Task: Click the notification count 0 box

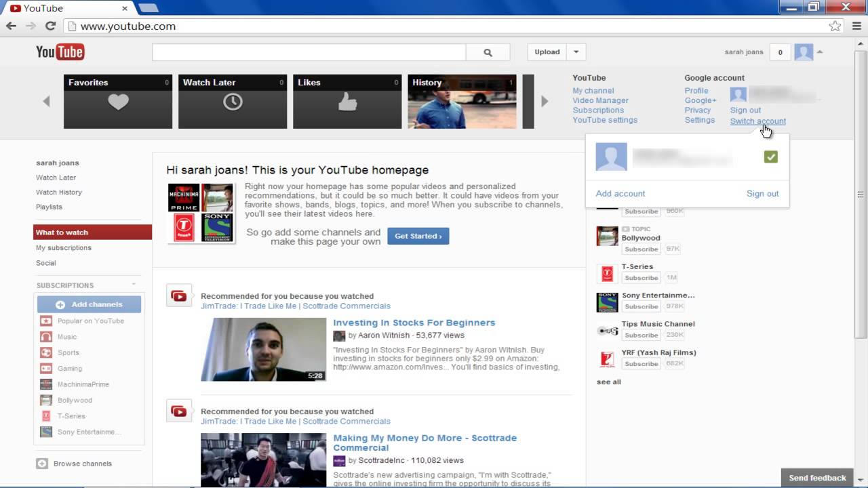Action: pos(780,52)
